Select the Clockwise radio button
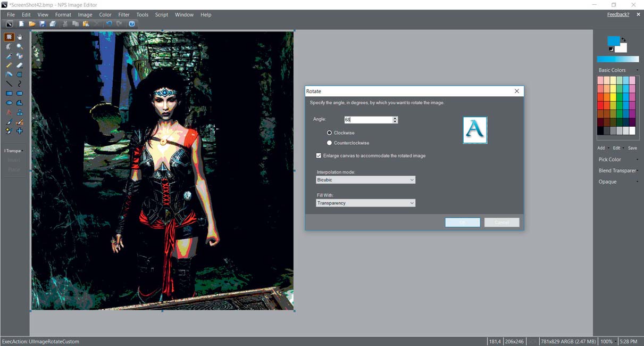Viewport: 644px width, 346px height. click(329, 133)
